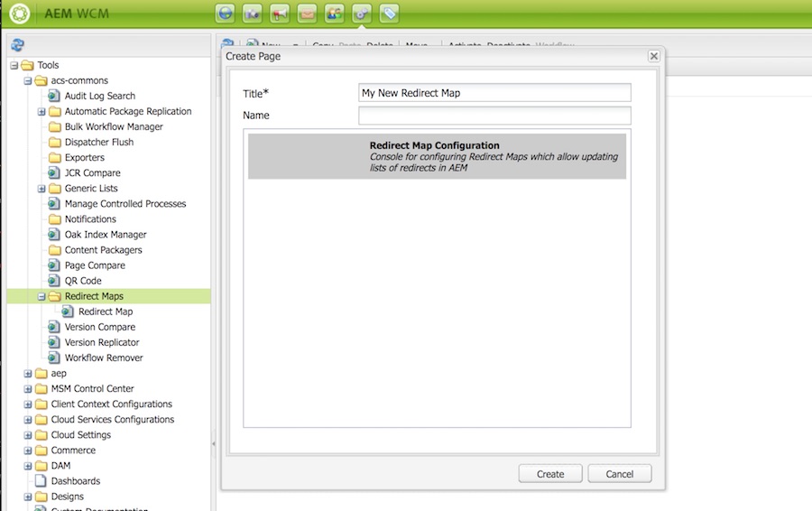The width and height of the screenshot is (812, 511).
Task: Open the Inbox envelope icon
Action: 307,14
